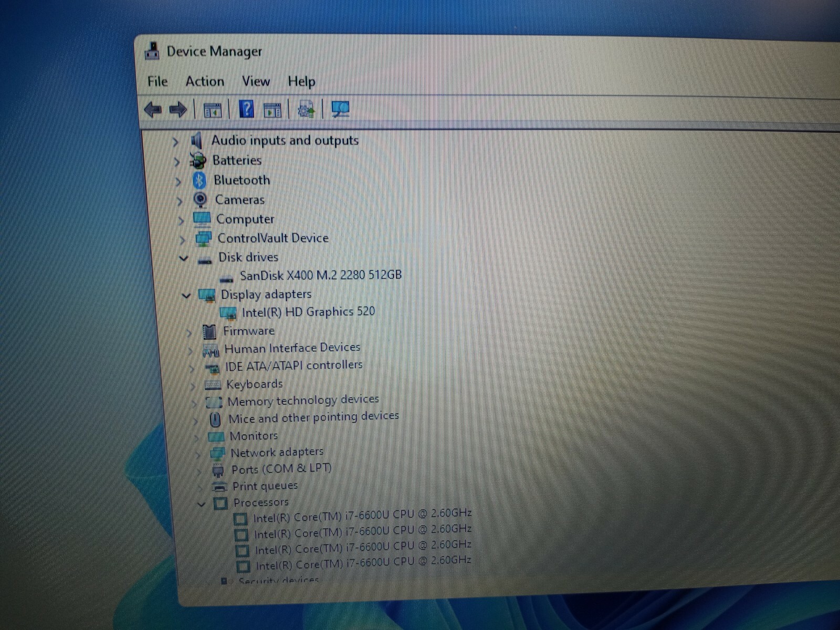The height and width of the screenshot is (630, 840).
Task: Show or hide console tree toolbar icon
Action: click(x=213, y=110)
